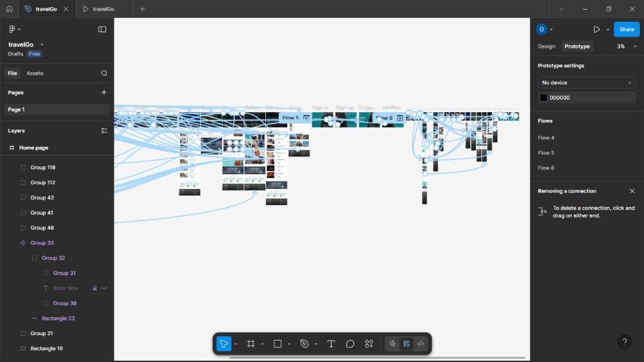Add a new page with plus icon
Screen dimensions: 644x362
(x=104, y=92)
